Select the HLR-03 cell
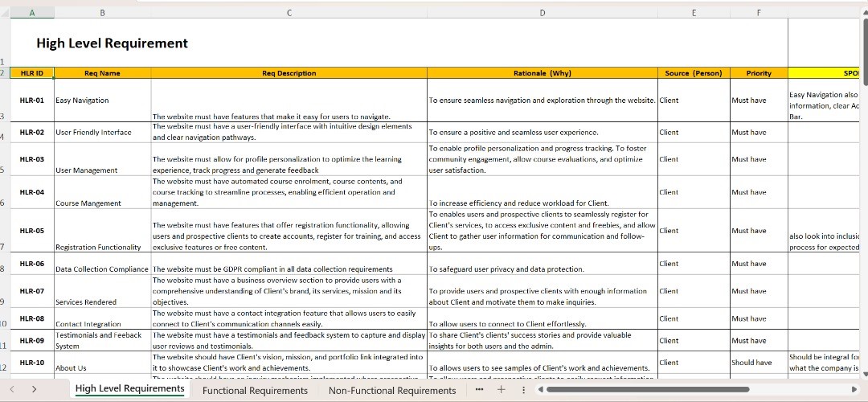 32,159
